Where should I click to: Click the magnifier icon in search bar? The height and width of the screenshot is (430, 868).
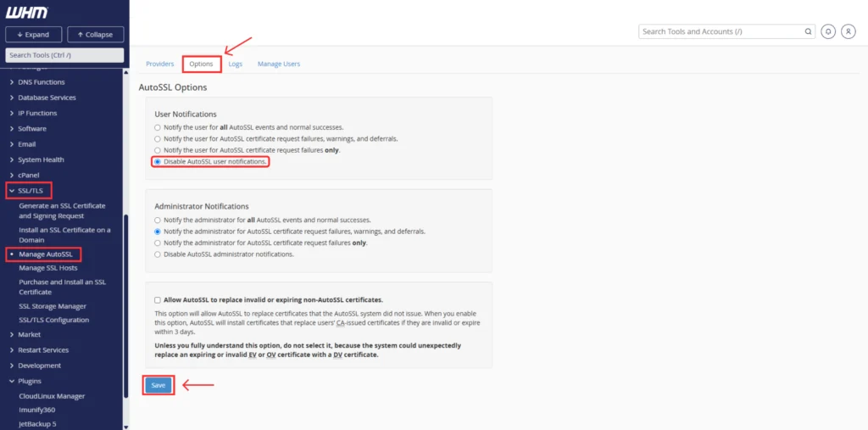[x=808, y=31]
